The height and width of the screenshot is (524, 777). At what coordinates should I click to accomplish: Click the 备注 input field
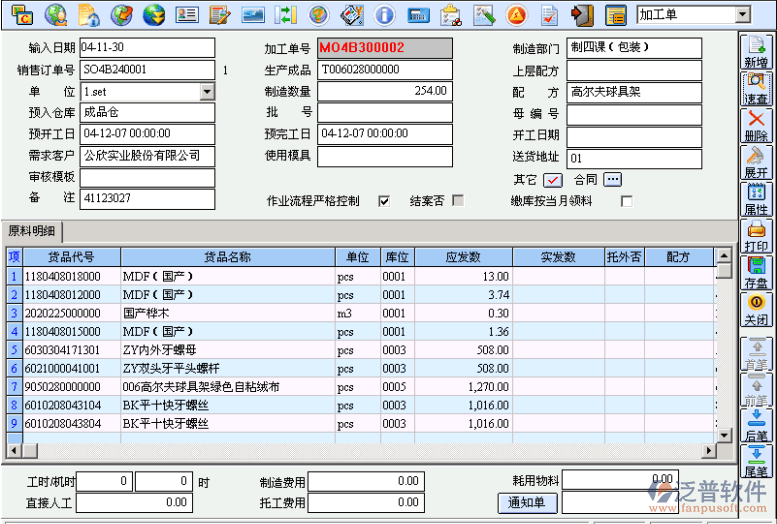pyautogui.click(x=146, y=199)
